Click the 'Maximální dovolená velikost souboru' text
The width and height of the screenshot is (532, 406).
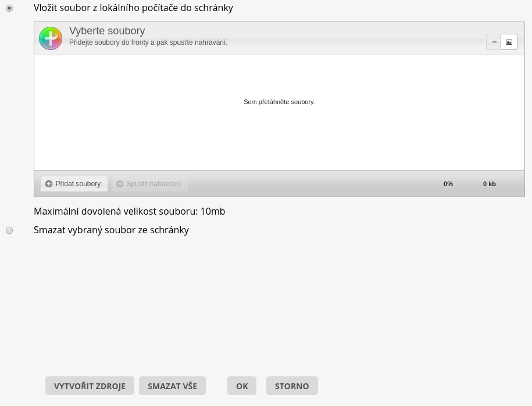coord(129,212)
